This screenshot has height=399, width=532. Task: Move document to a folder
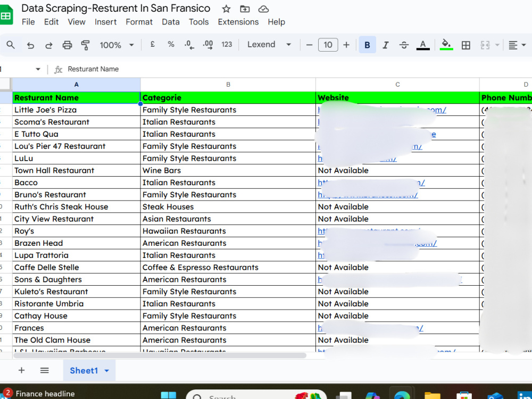(245, 9)
